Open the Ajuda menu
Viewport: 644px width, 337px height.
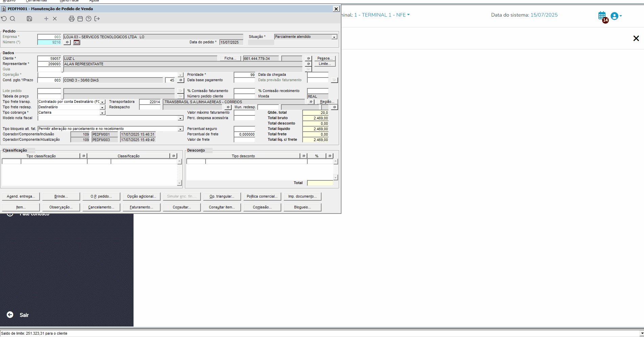click(x=94, y=1)
